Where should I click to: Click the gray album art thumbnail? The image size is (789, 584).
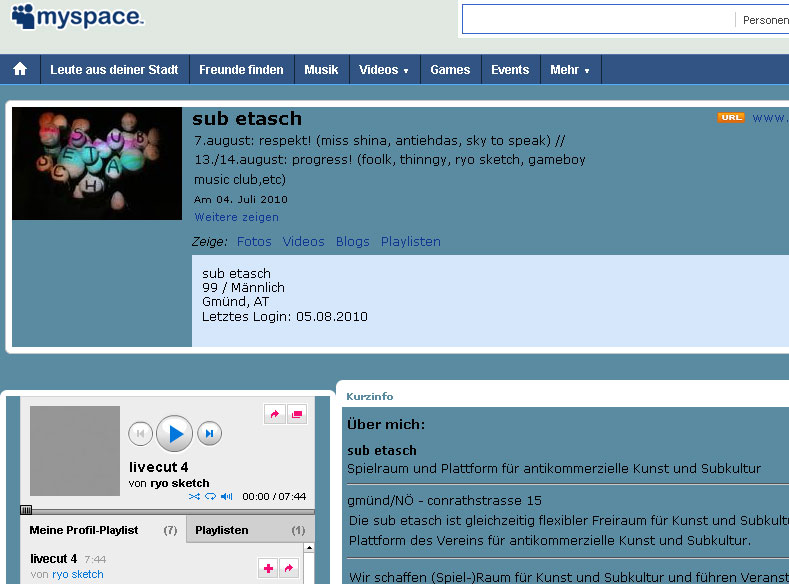click(75, 451)
